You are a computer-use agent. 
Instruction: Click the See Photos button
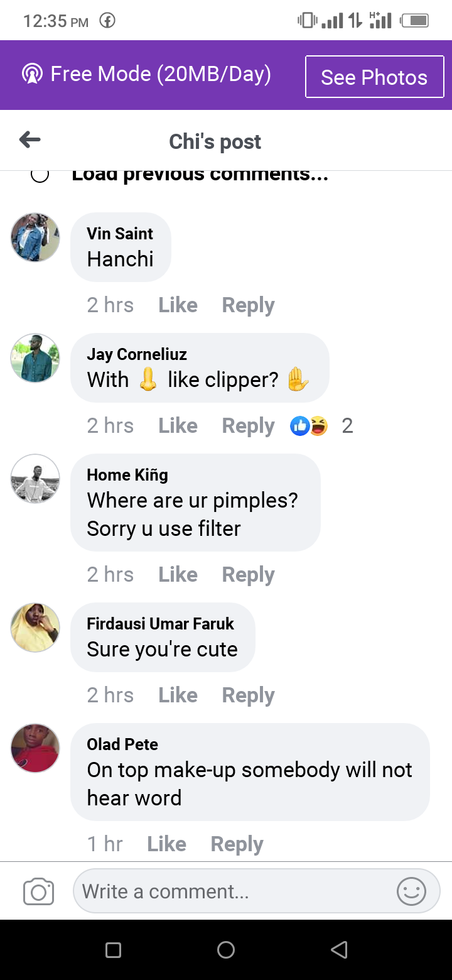click(x=374, y=77)
